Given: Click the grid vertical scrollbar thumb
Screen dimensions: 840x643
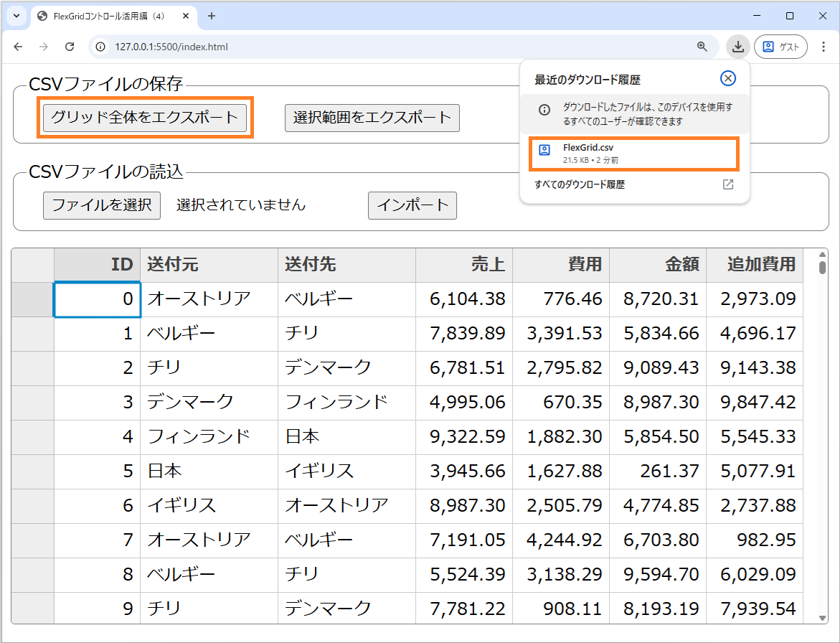Looking at the screenshot, I should pyautogui.click(x=822, y=267).
